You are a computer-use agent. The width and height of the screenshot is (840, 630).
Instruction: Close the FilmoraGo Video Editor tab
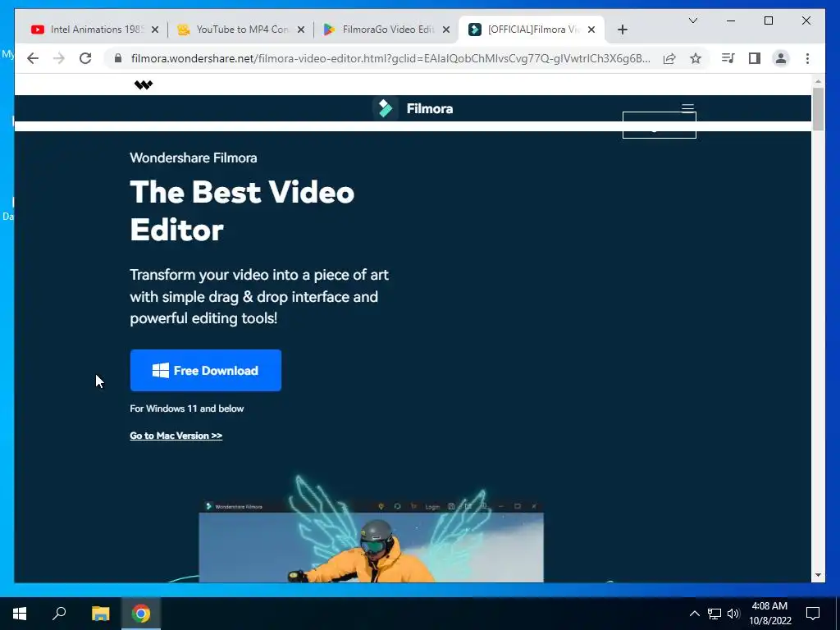coord(445,30)
